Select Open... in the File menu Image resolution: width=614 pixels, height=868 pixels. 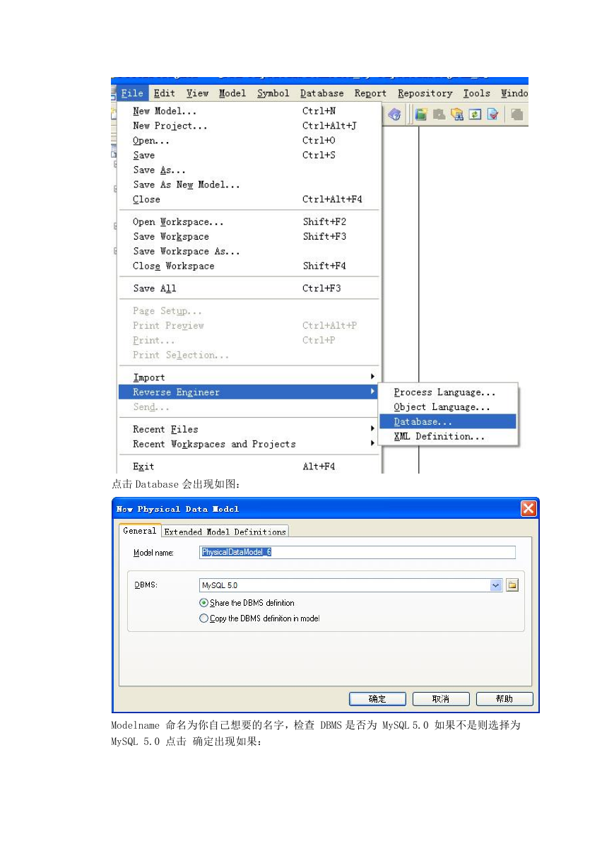click(250, 141)
